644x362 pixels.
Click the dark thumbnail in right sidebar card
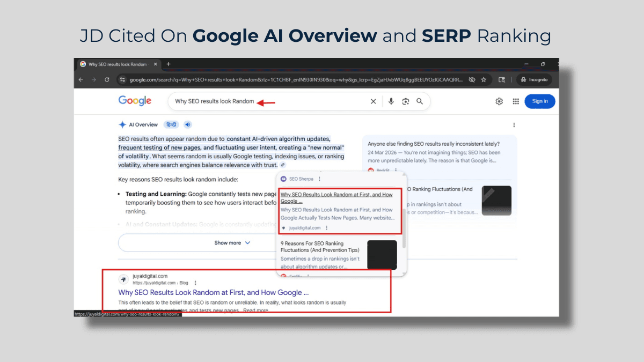pyautogui.click(x=496, y=201)
